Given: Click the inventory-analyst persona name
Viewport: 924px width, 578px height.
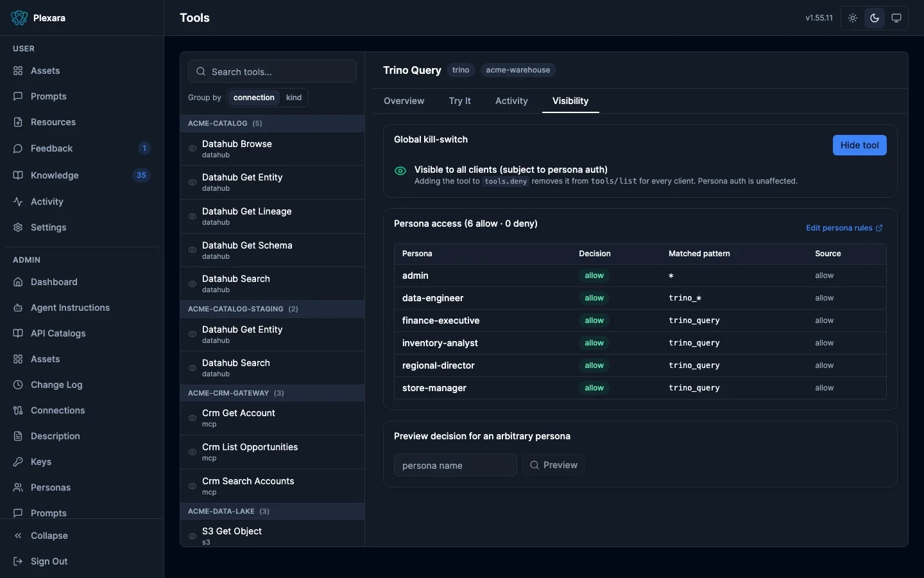Looking at the screenshot, I should [440, 343].
